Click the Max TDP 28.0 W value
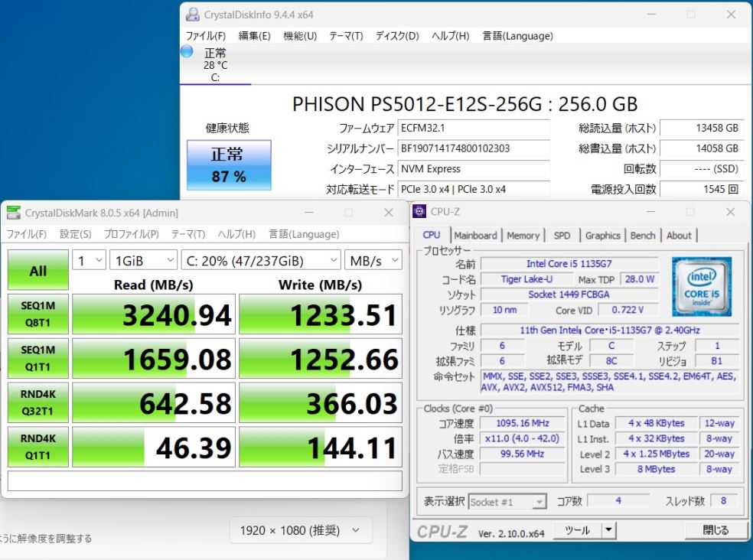Screen dimensions: 753x560 (x=640, y=279)
